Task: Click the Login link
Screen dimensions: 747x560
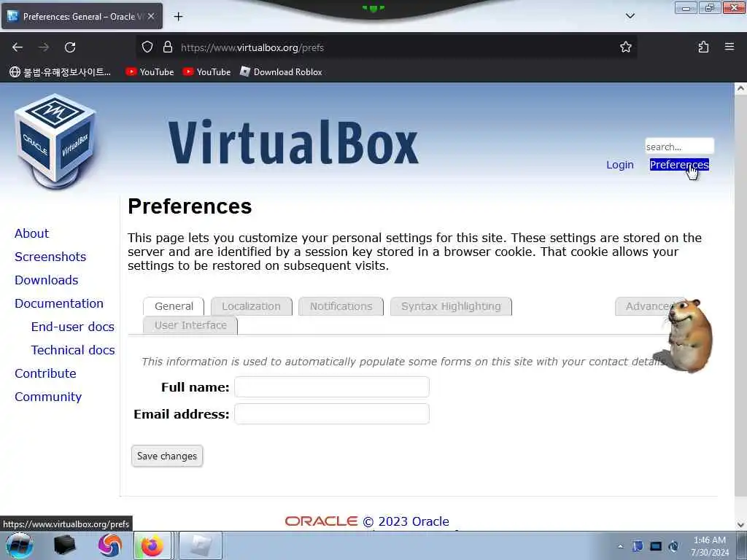Action: 620,165
